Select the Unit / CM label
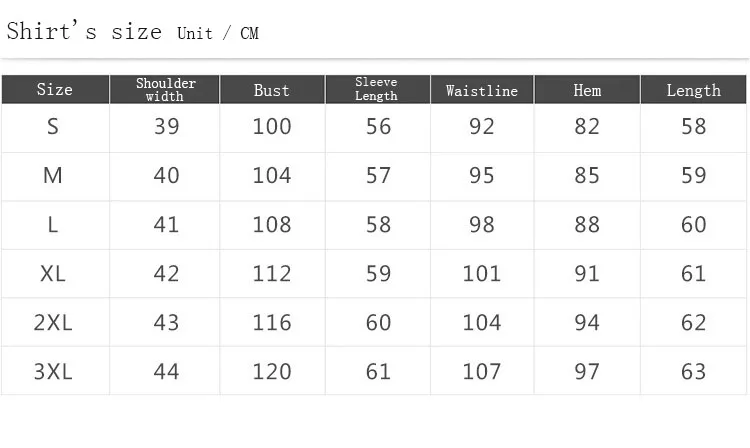Viewport: 750px width, 448px height. pyautogui.click(x=218, y=33)
